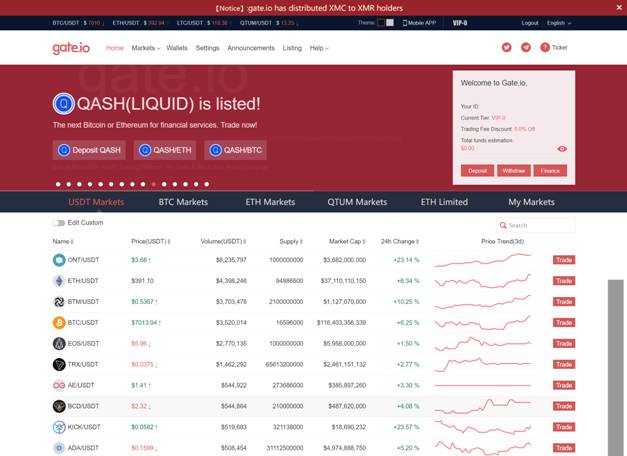Click the ETH/USDT price trend chart
Image resolution: width=627 pixels, height=456 pixels.
(483, 281)
